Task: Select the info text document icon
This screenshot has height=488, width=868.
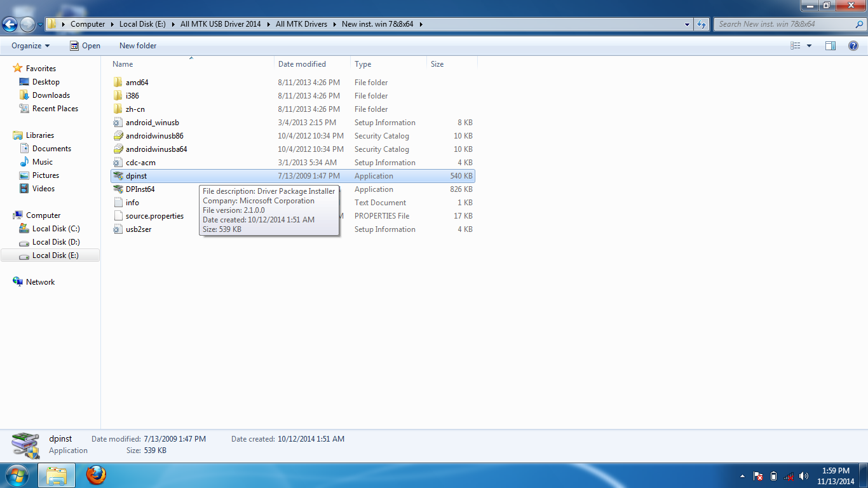Action: coord(118,203)
